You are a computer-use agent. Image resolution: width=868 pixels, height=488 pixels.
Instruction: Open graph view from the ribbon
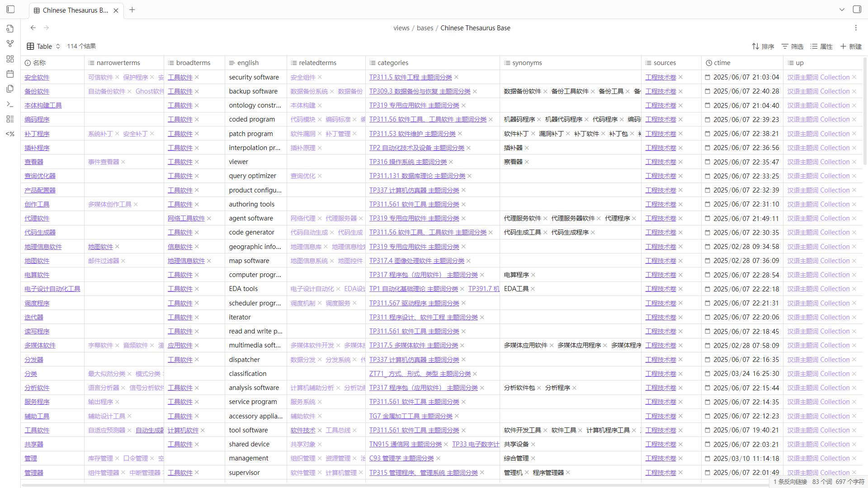pyautogui.click(x=10, y=44)
